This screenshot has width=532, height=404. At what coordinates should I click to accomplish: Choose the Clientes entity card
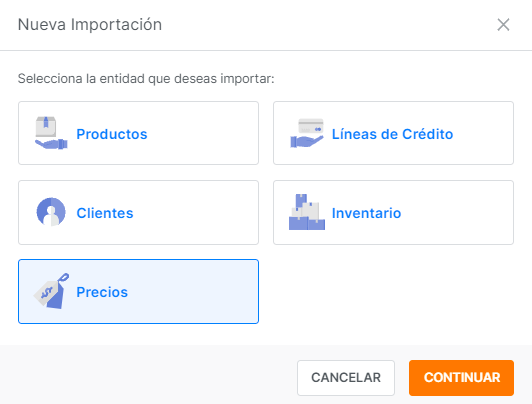(x=138, y=212)
